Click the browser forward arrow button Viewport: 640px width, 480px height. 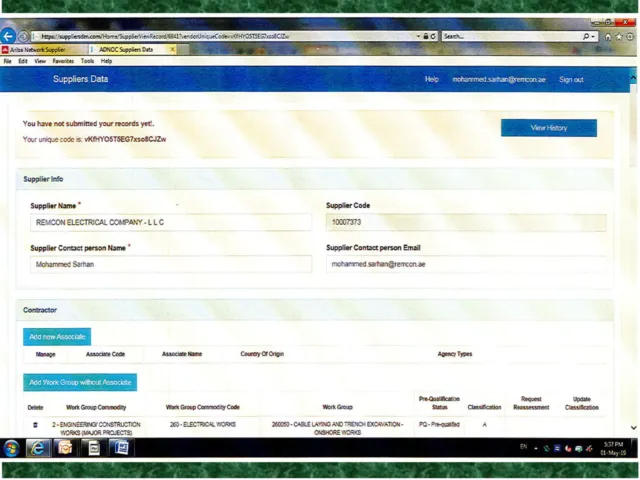point(23,36)
